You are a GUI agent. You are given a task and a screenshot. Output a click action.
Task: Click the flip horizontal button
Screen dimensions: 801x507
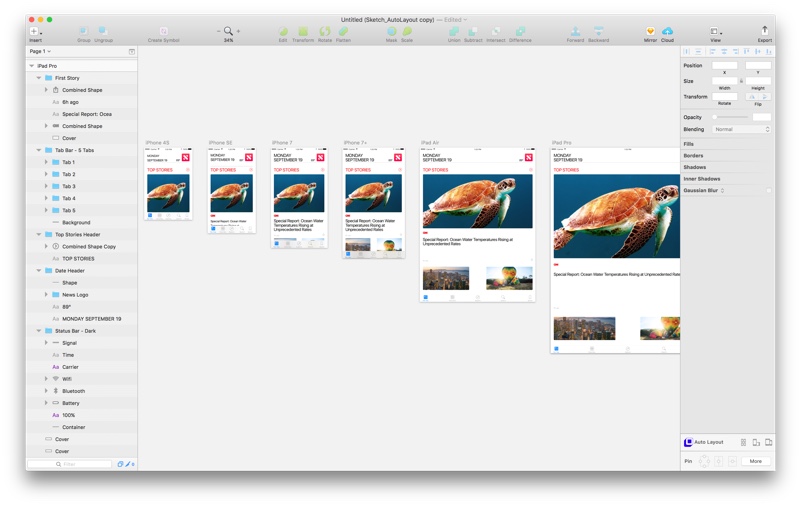[752, 97]
